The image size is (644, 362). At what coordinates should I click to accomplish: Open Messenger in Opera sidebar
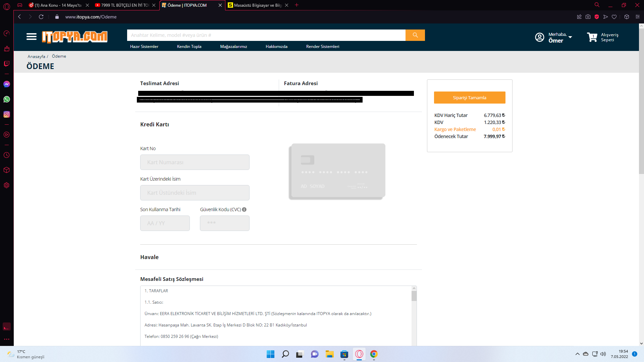coord(7,84)
